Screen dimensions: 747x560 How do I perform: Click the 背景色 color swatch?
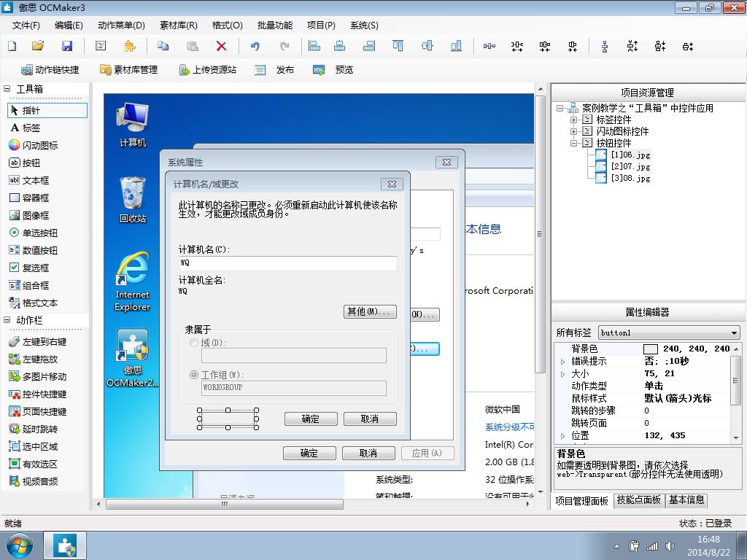[x=650, y=349]
